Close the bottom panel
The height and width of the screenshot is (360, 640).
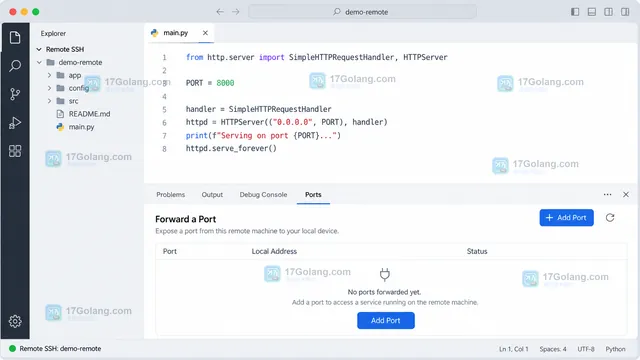[626, 195]
